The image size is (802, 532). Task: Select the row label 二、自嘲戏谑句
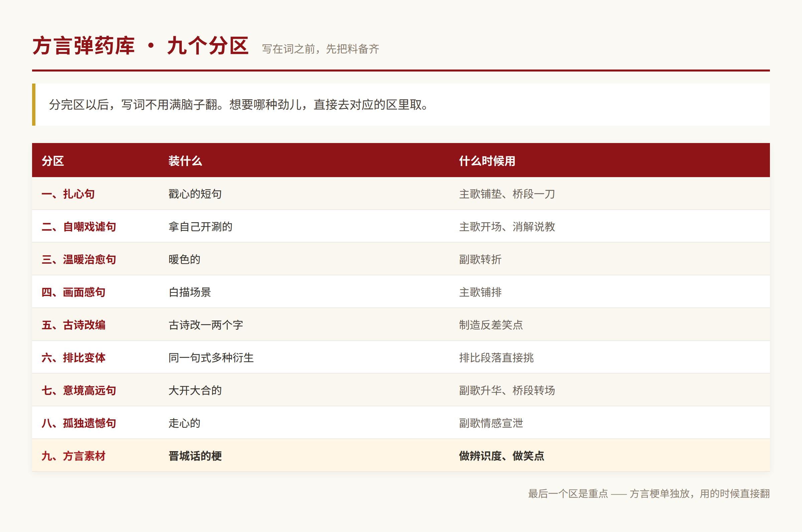pos(79,226)
